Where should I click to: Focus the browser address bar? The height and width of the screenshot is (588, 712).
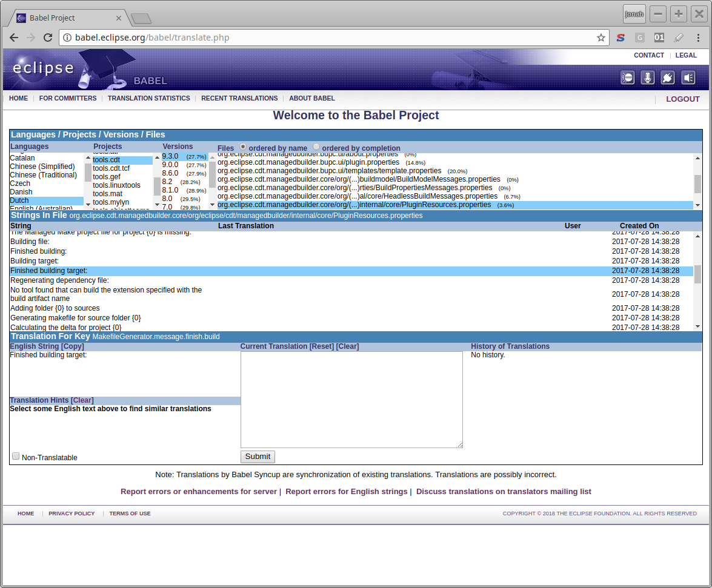click(334, 38)
